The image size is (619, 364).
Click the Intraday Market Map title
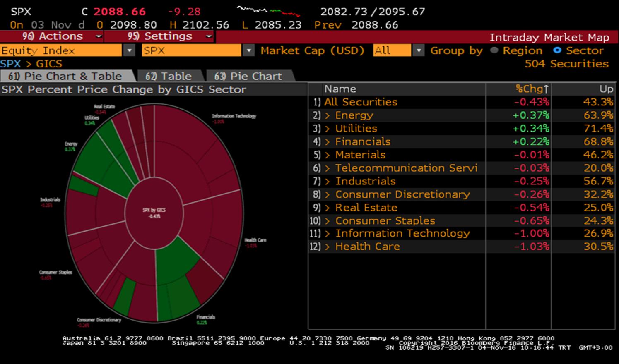tap(549, 37)
